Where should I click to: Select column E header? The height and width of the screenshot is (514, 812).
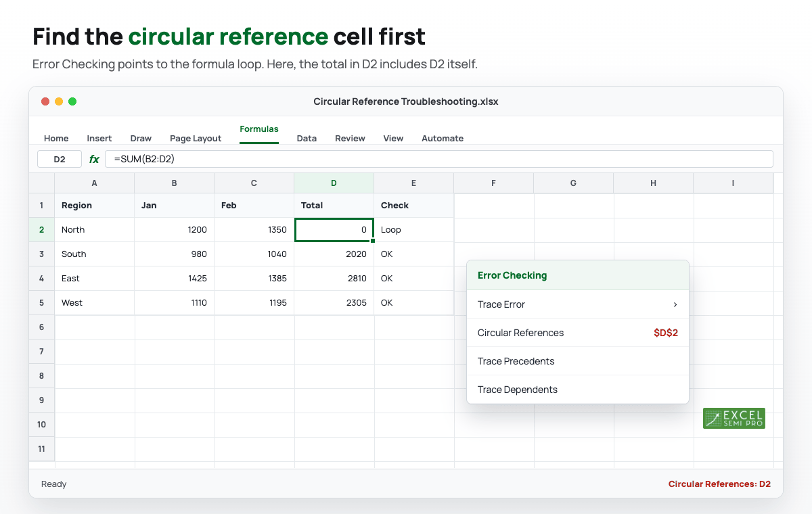[x=413, y=183]
